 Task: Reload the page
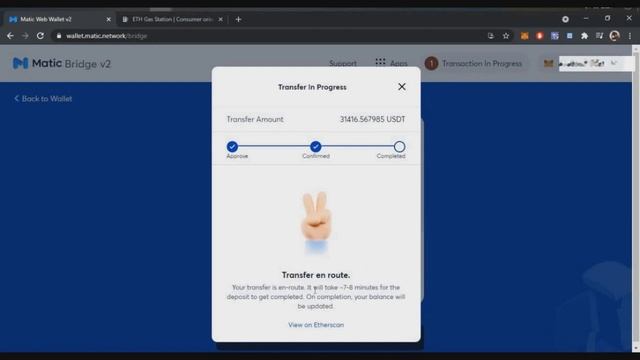click(40, 36)
